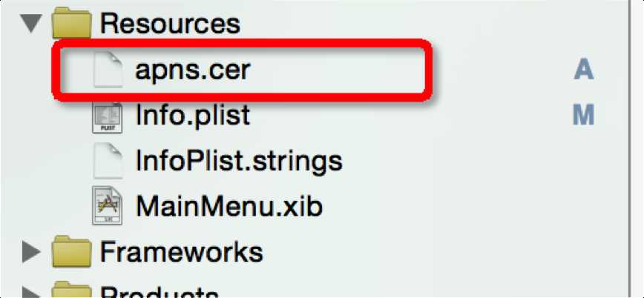This screenshot has width=644, height=298.
Task: Click the apns.cer blank file icon
Action: pos(108,71)
